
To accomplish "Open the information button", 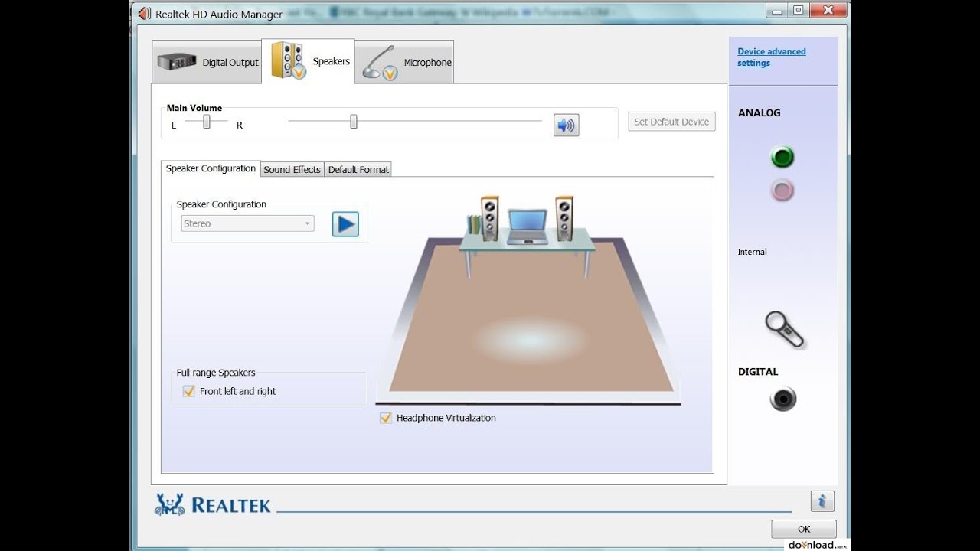I will click(822, 501).
